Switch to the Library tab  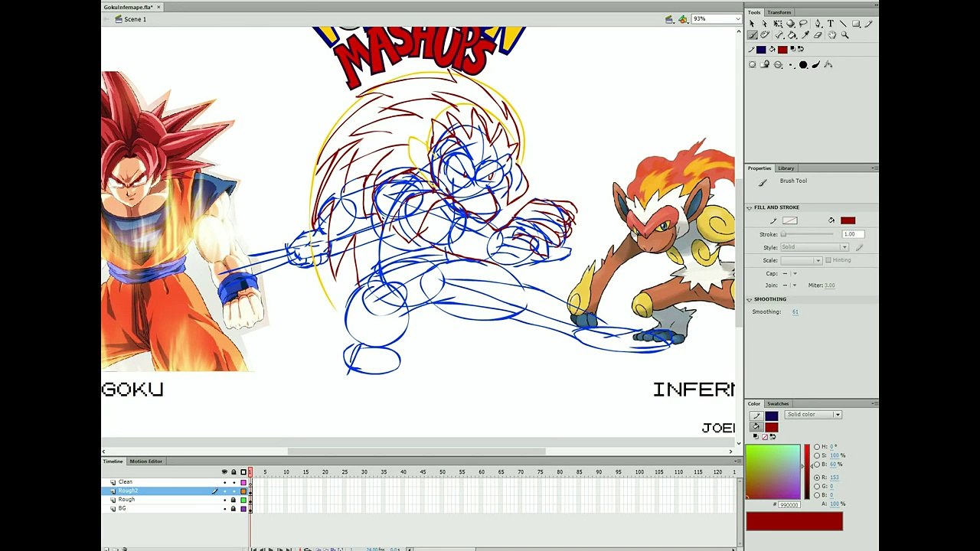(x=786, y=168)
